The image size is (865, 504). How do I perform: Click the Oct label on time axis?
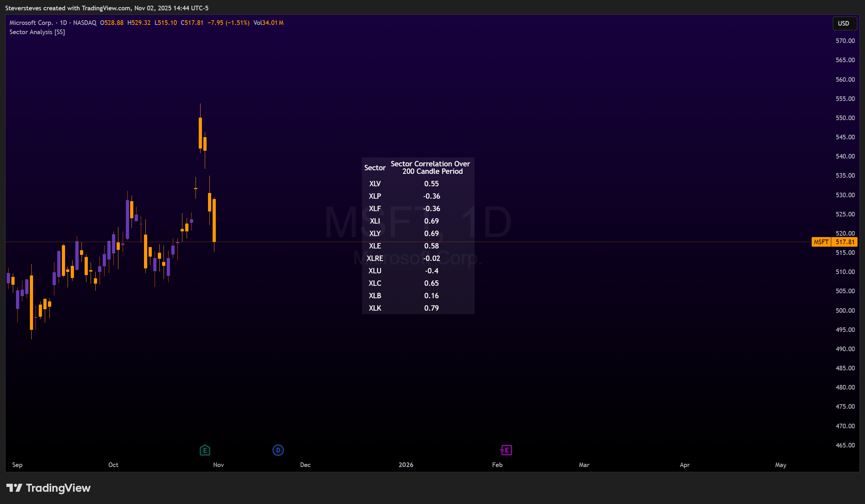tap(113, 465)
